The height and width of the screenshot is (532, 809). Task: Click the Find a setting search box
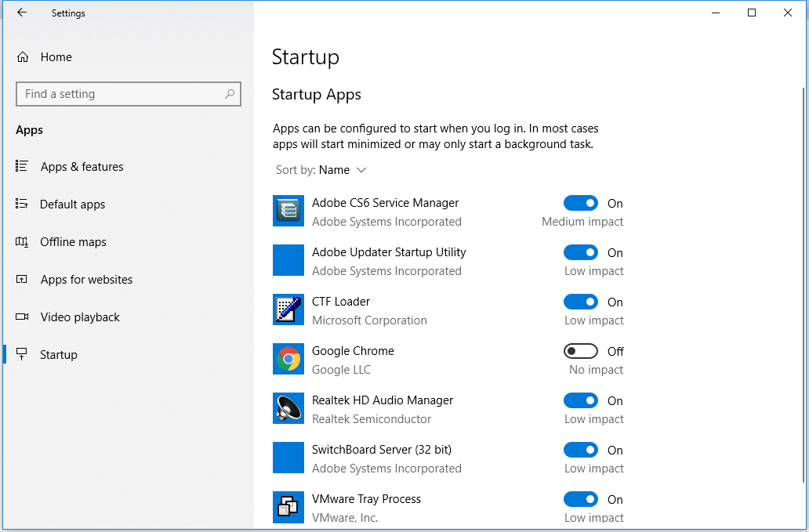(118, 94)
